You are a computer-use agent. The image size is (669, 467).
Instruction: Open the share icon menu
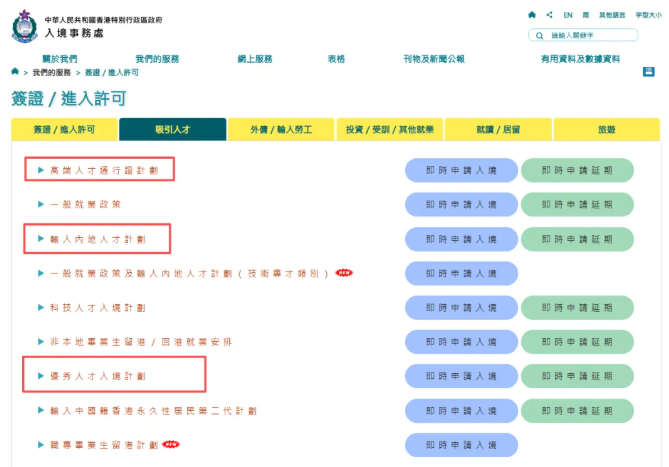tap(550, 15)
